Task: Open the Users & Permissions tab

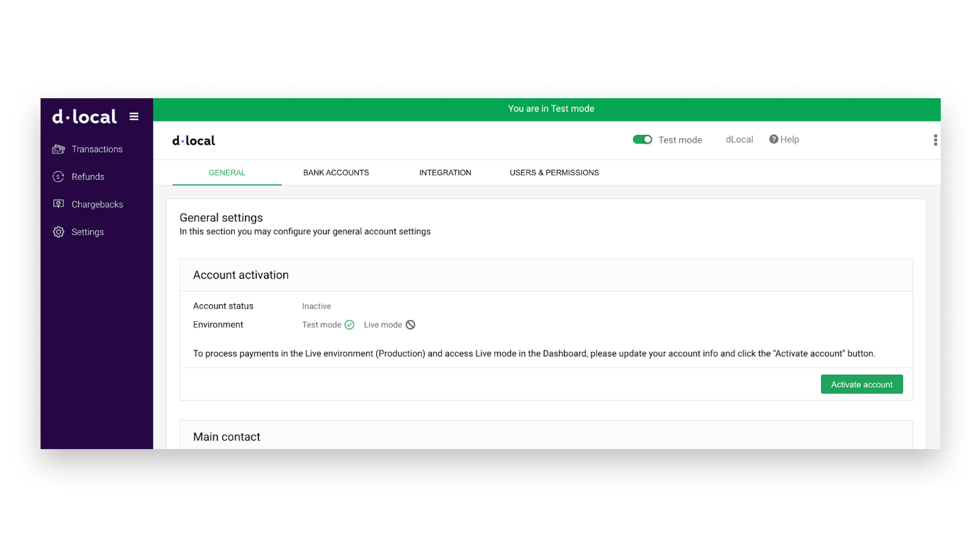Action: 554,173
